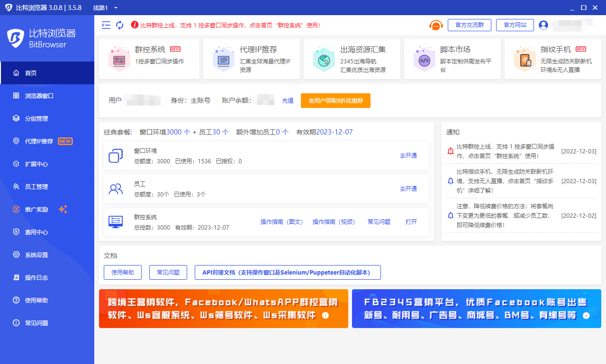
Task: Click 常见问题 button under 文档
Action: [168, 272]
